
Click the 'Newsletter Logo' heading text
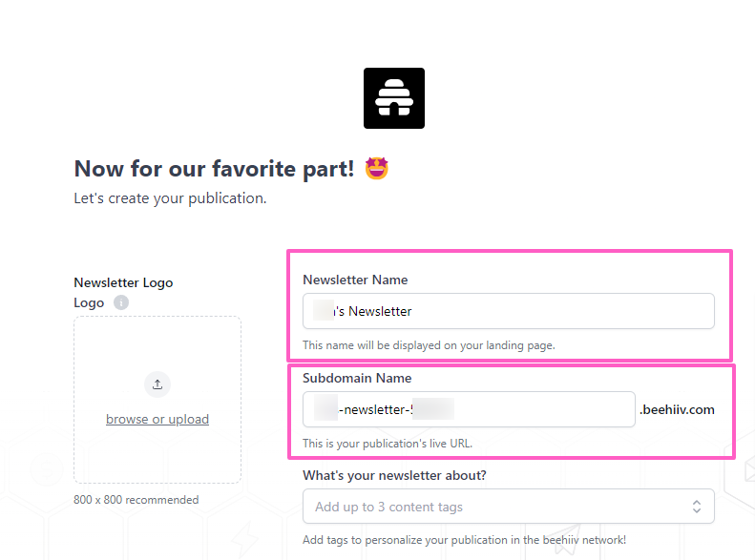coord(123,282)
